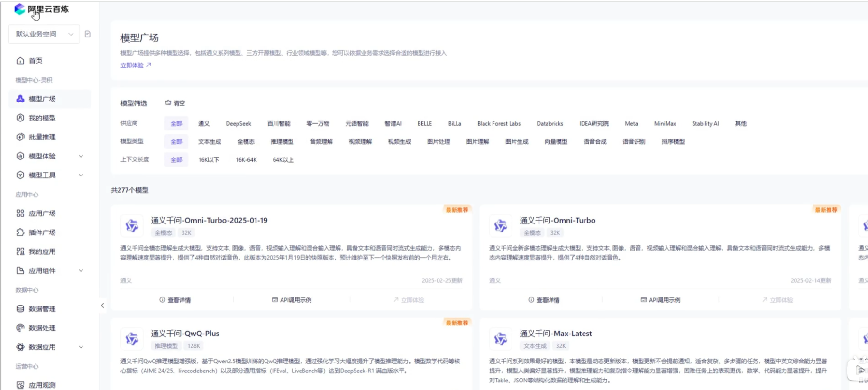Click the 应用观测 sidebar icon
Screen dimensions: 868x390
pyautogui.click(x=20, y=385)
